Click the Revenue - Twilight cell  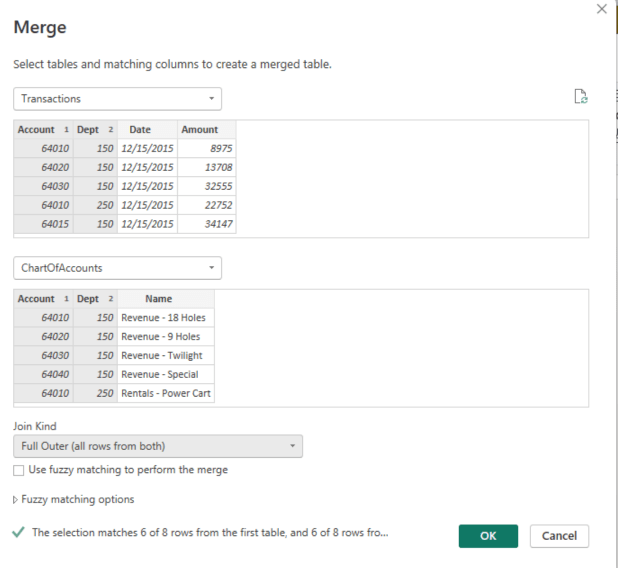point(162,356)
